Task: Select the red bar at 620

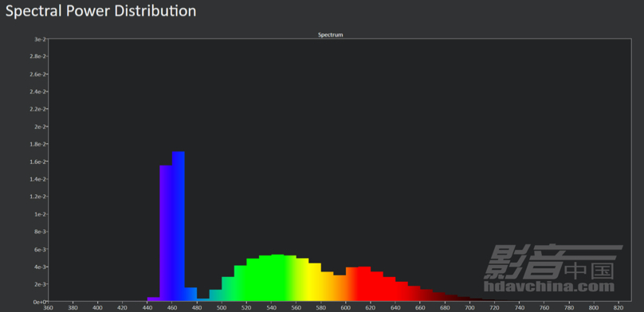Action: (x=377, y=287)
